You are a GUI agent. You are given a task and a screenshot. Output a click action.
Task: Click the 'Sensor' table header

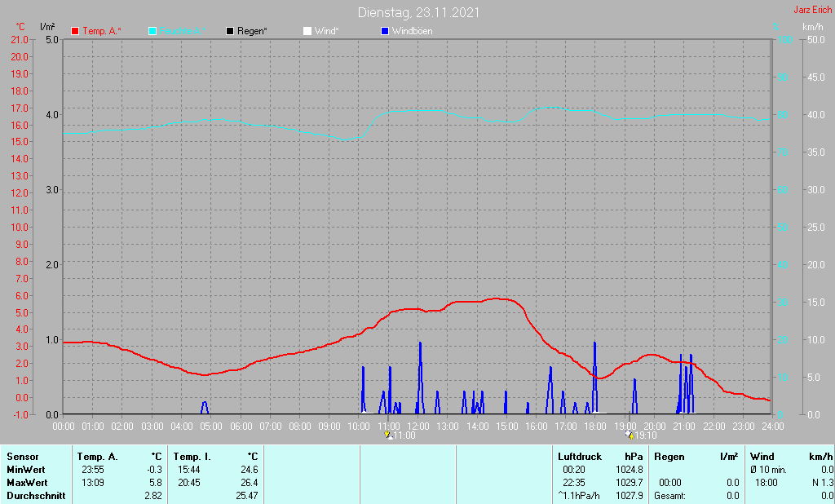pyautogui.click(x=23, y=457)
